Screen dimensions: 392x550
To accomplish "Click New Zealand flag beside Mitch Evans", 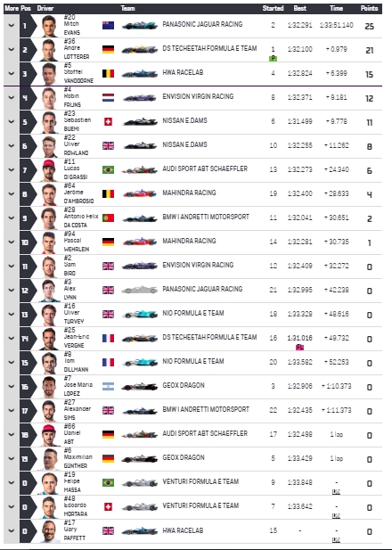I will click(108, 25).
